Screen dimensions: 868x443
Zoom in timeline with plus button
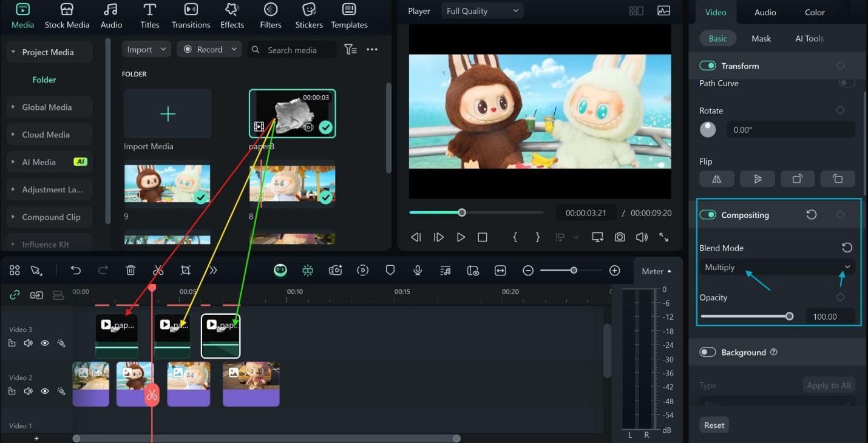tap(615, 271)
